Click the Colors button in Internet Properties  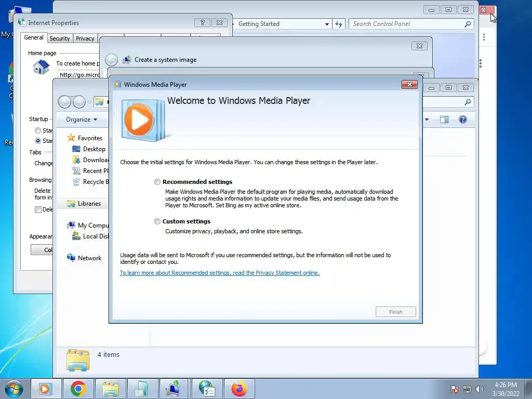[42, 250]
